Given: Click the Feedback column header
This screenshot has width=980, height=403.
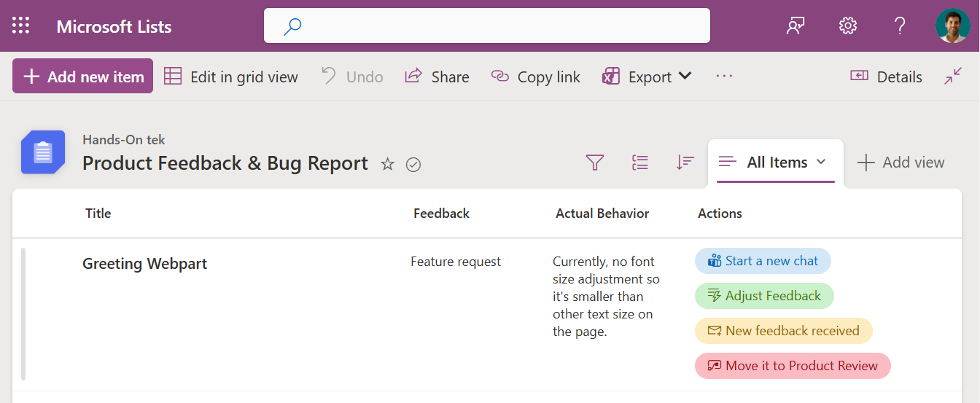Looking at the screenshot, I should [441, 214].
